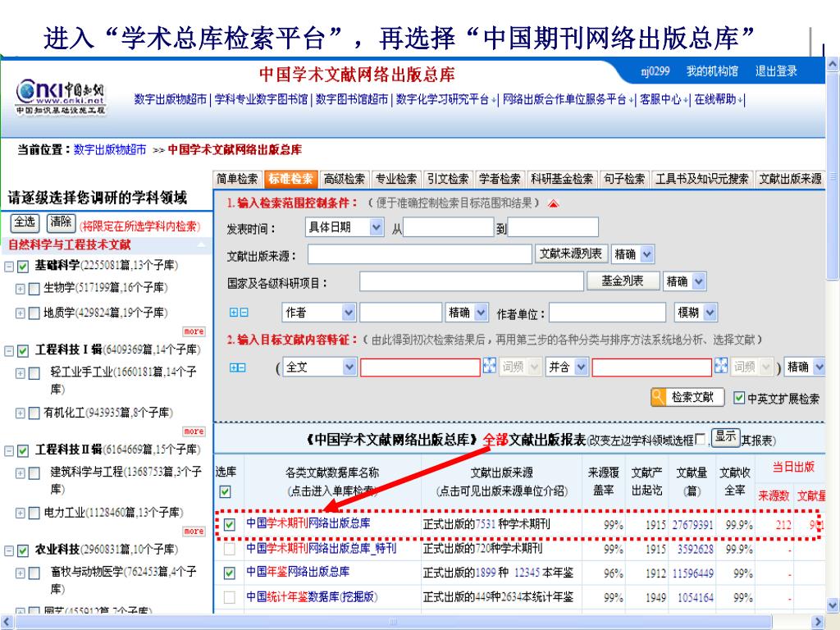Click the CNKI logo
The width and height of the screenshot is (840, 630).
coord(60,97)
